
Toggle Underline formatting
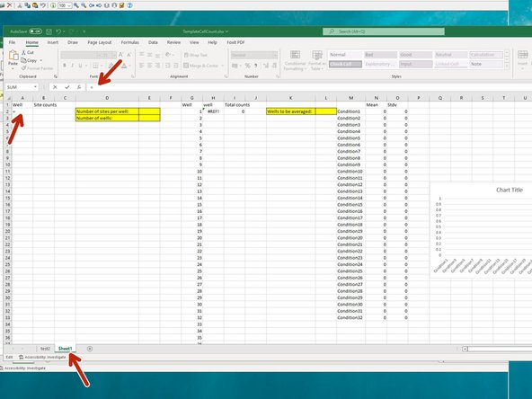[x=80, y=66]
